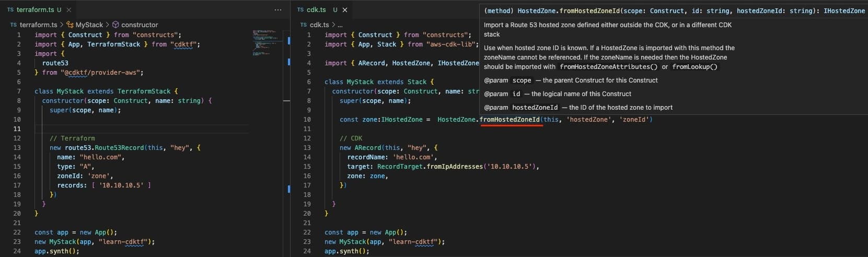
Task: Click line number 11 in terraform.ts gutter
Action: pyautogui.click(x=17, y=129)
